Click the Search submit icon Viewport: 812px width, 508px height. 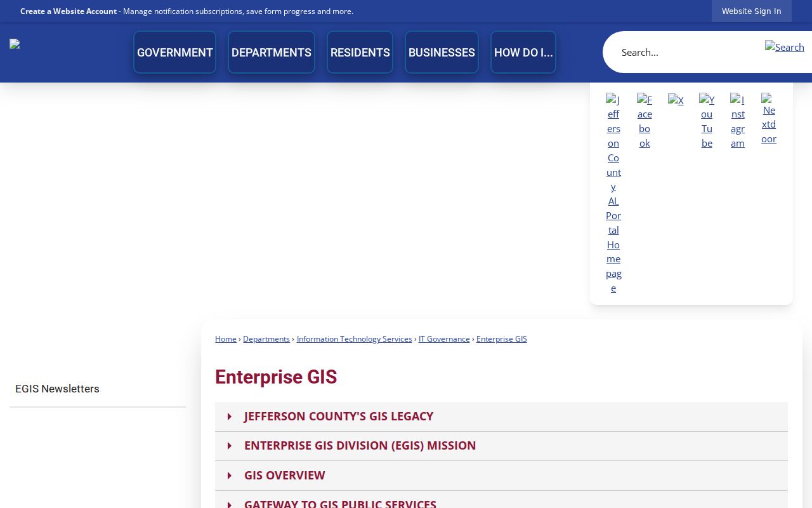pos(785,47)
